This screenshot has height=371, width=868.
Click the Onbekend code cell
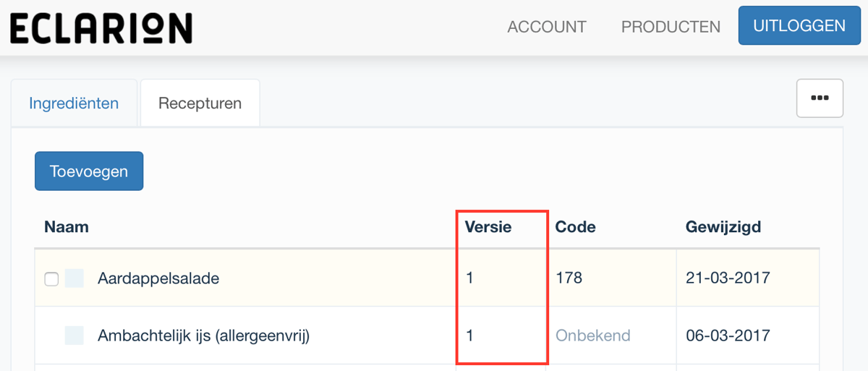(x=593, y=336)
